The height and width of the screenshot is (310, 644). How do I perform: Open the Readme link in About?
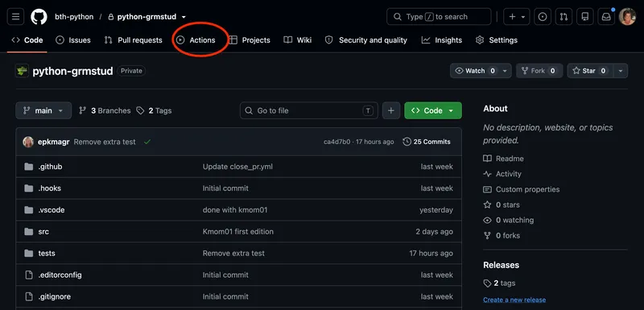[504, 159]
